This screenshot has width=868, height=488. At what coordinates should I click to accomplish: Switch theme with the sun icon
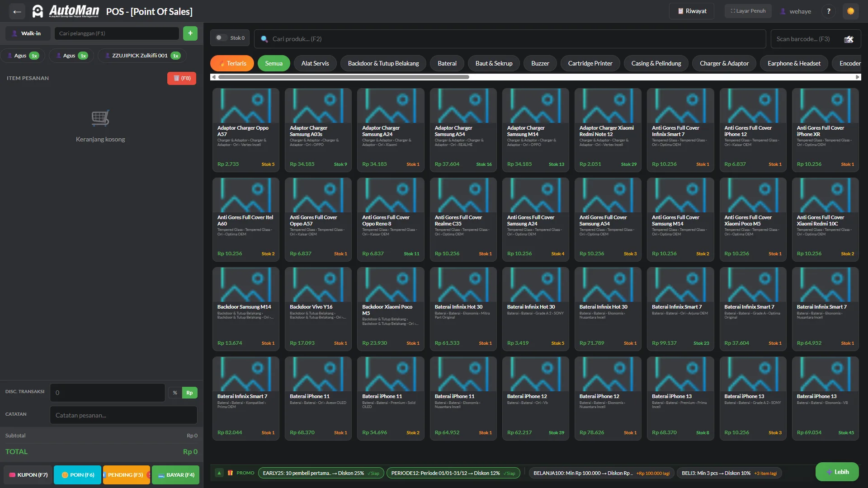851,11
